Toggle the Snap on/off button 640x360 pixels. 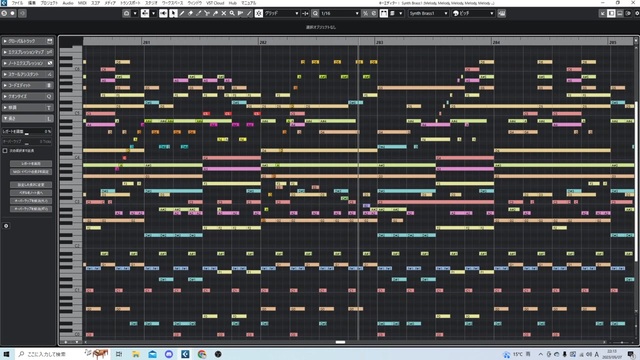click(259, 13)
